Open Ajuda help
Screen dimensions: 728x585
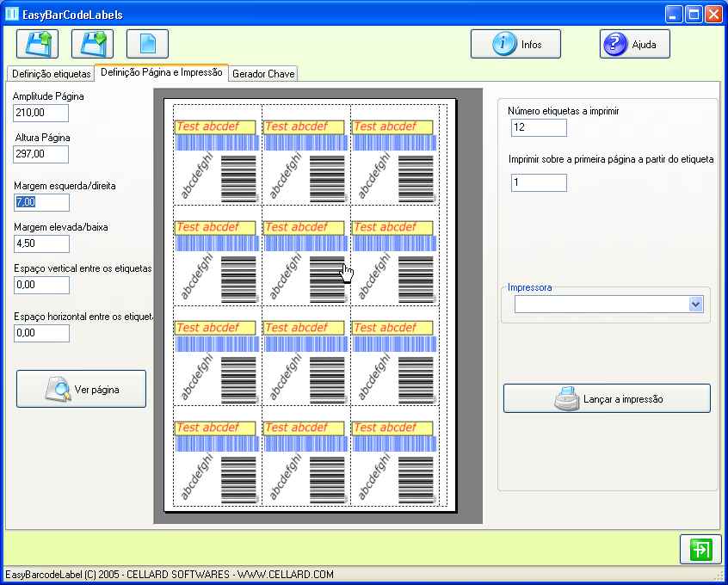click(634, 44)
